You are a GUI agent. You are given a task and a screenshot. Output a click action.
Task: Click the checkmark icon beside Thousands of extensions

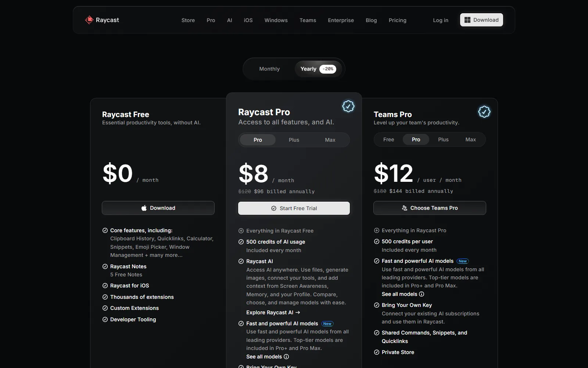coord(105,297)
